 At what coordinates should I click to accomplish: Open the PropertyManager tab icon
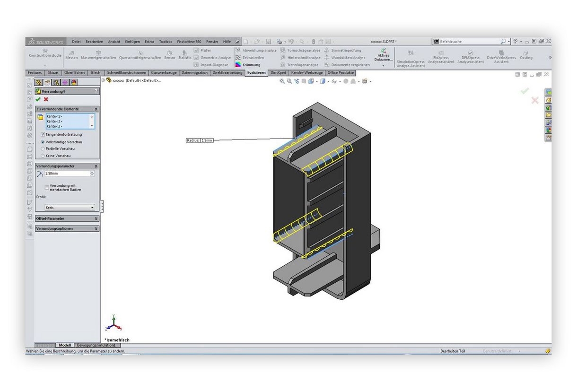pyautogui.click(x=48, y=82)
